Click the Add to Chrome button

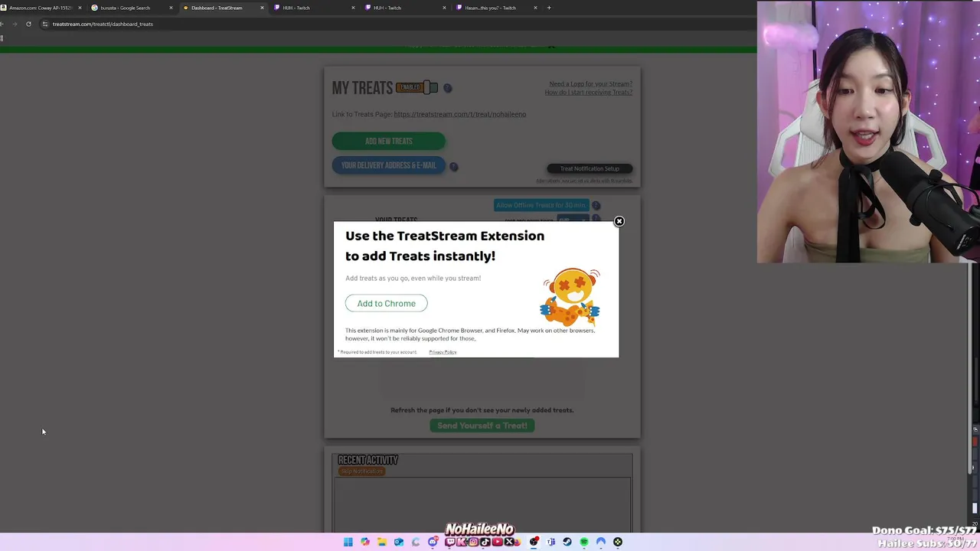click(386, 303)
